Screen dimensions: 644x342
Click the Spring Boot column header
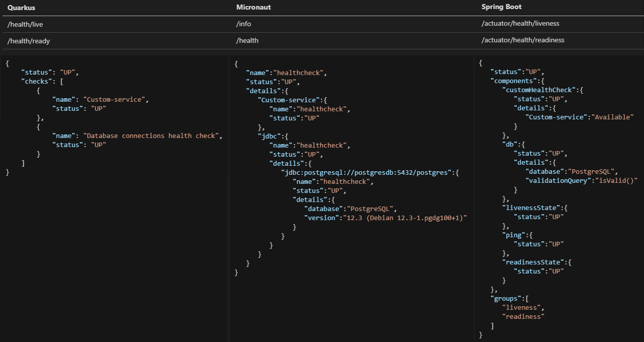coord(501,7)
